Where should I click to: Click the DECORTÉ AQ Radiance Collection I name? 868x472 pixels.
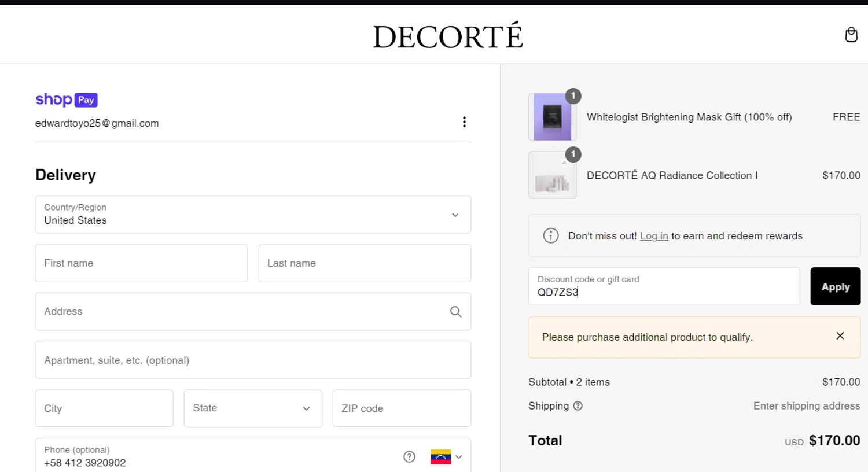pyautogui.click(x=672, y=175)
